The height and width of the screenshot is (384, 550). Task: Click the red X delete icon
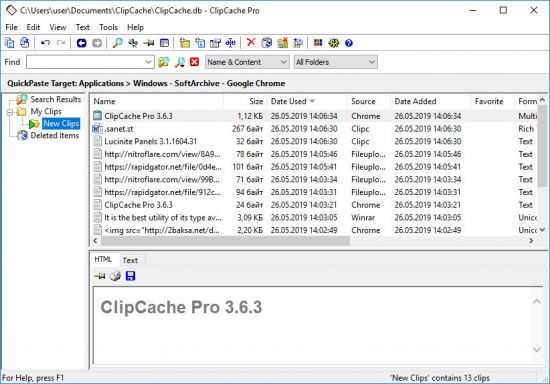coord(251,42)
